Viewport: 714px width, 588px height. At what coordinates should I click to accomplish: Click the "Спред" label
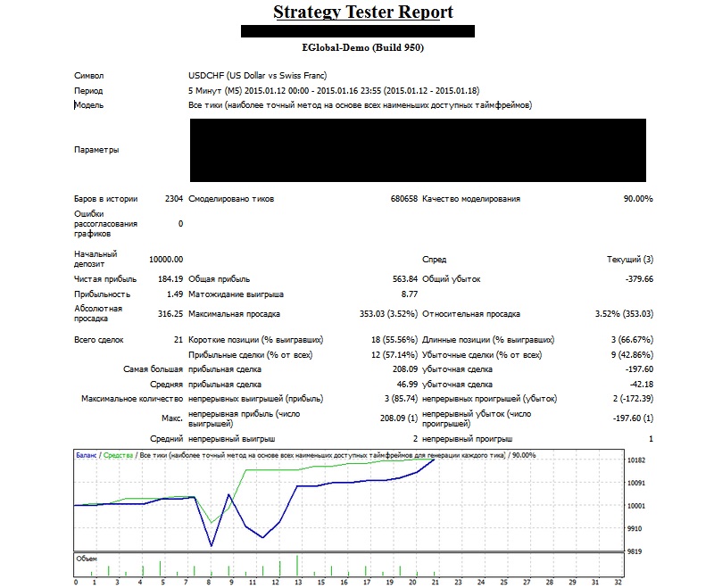[x=435, y=260]
